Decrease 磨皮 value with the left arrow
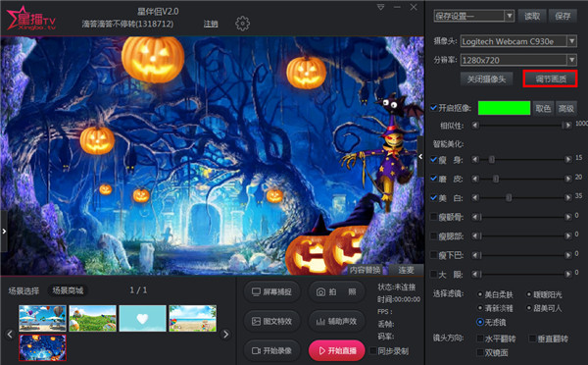The width and height of the screenshot is (588, 365). pos(475,179)
